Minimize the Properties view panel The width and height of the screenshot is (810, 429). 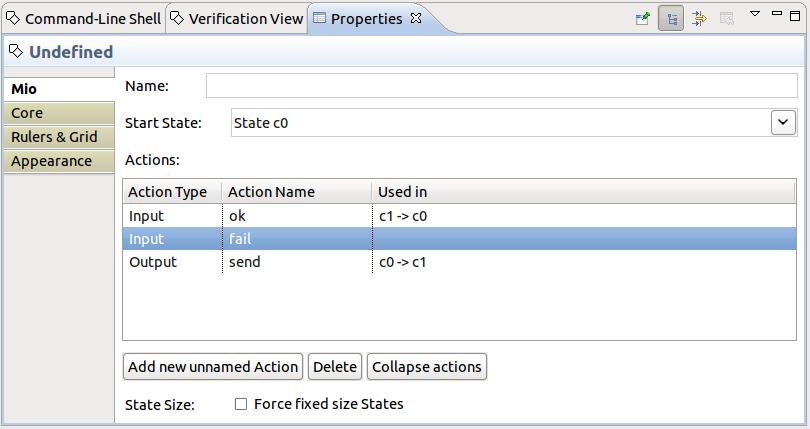click(776, 15)
